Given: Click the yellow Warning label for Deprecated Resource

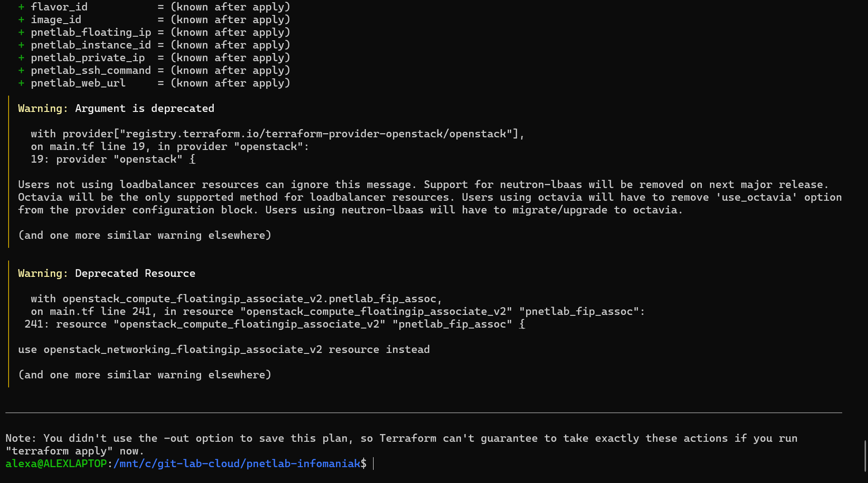Looking at the screenshot, I should tap(43, 273).
